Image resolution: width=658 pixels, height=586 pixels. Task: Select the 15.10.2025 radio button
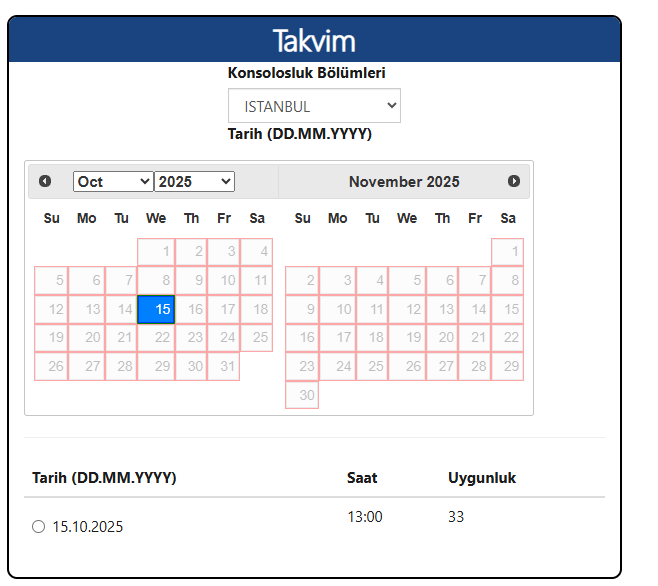tap(39, 526)
